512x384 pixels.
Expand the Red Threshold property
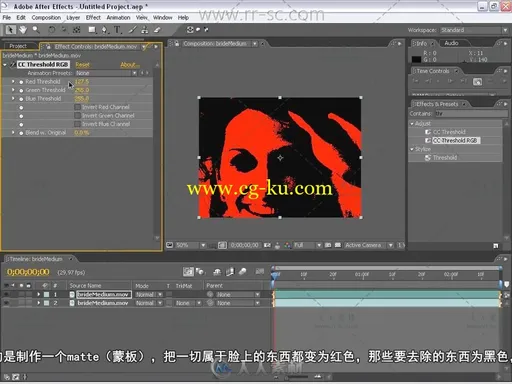(x=13, y=81)
